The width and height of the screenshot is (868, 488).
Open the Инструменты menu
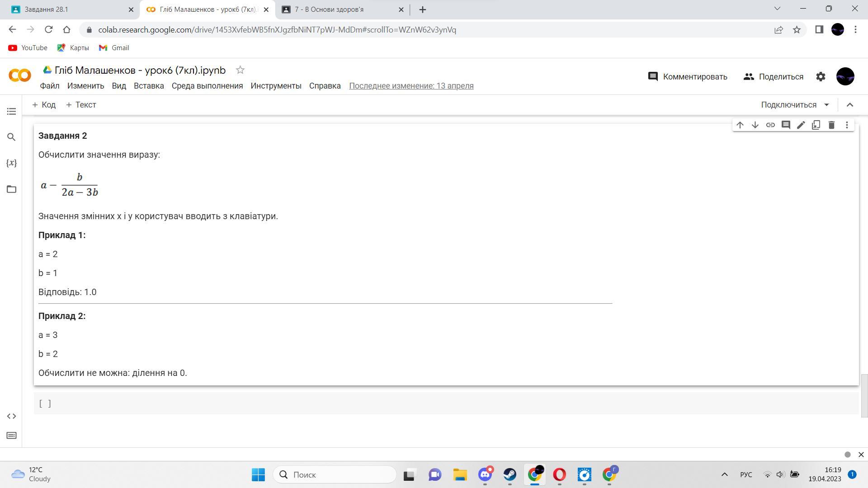[276, 86]
